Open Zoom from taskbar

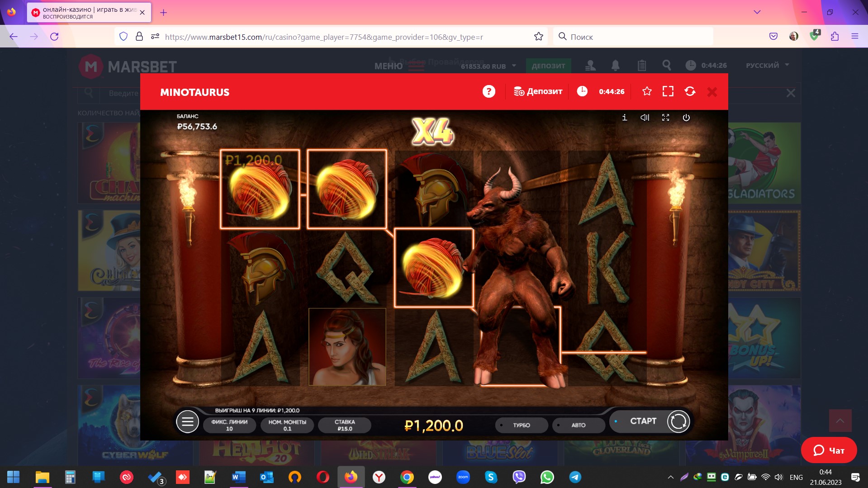pos(463,477)
